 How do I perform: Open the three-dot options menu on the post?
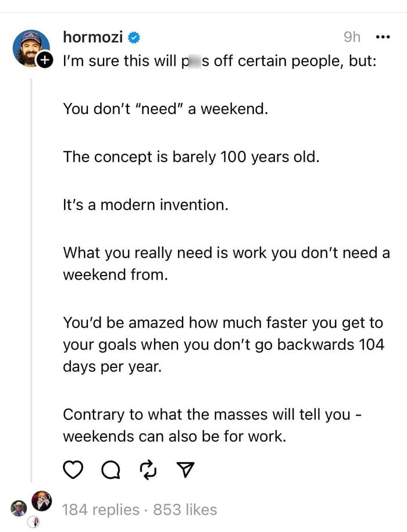click(x=383, y=36)
